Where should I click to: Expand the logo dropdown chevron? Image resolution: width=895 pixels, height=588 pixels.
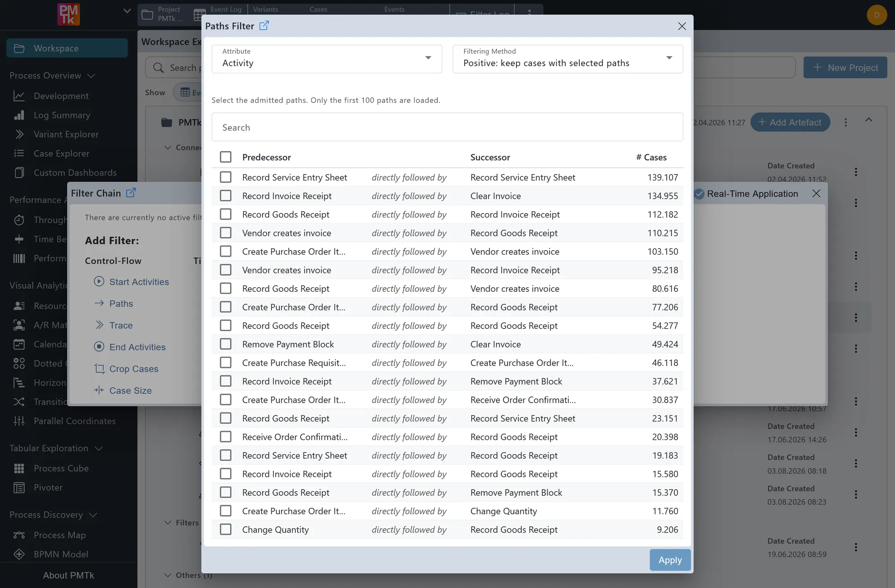point(127,11)
